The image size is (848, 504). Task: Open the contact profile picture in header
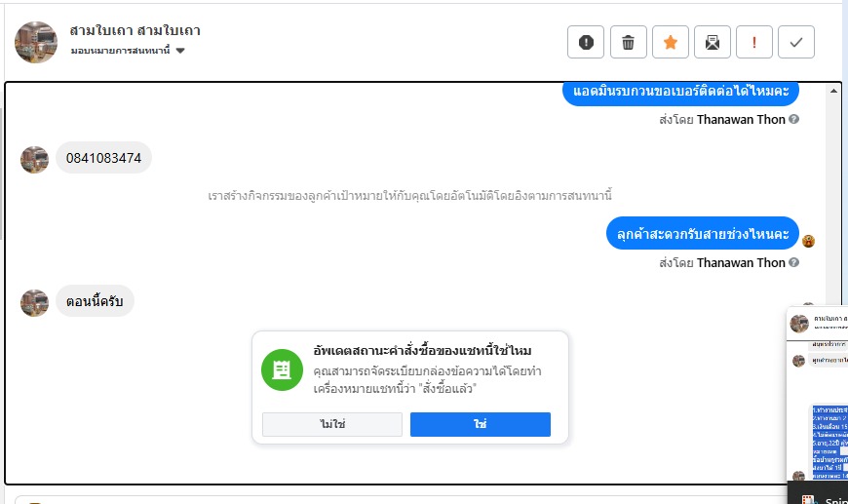[36, 42]
